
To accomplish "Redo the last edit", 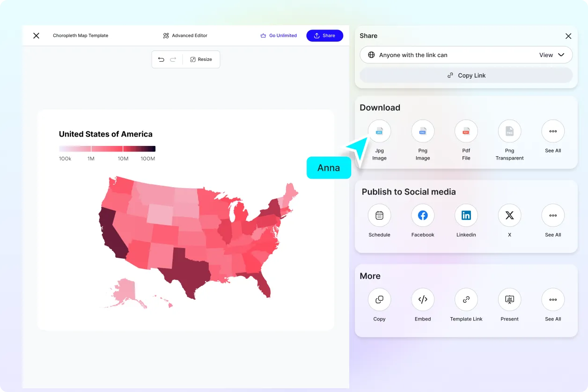I will click(173, 59).
